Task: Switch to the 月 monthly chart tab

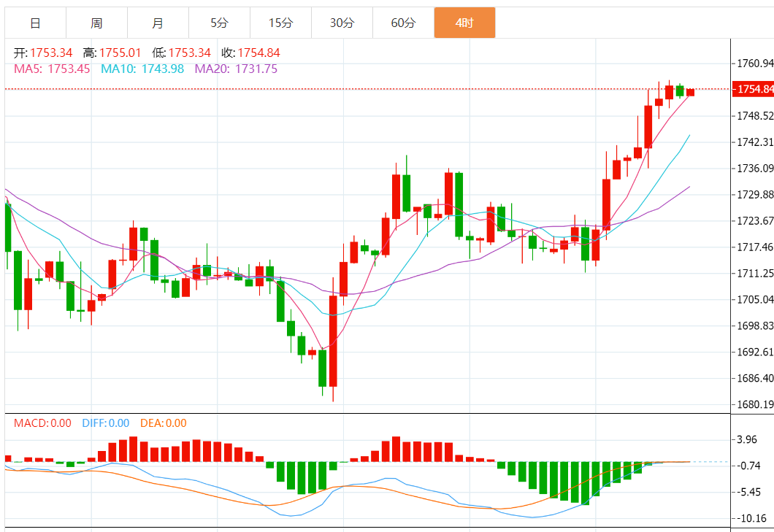Action: (158, 23)
